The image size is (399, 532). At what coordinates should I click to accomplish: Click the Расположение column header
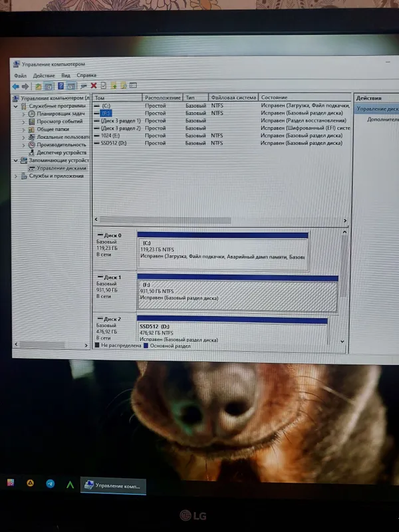162,98
